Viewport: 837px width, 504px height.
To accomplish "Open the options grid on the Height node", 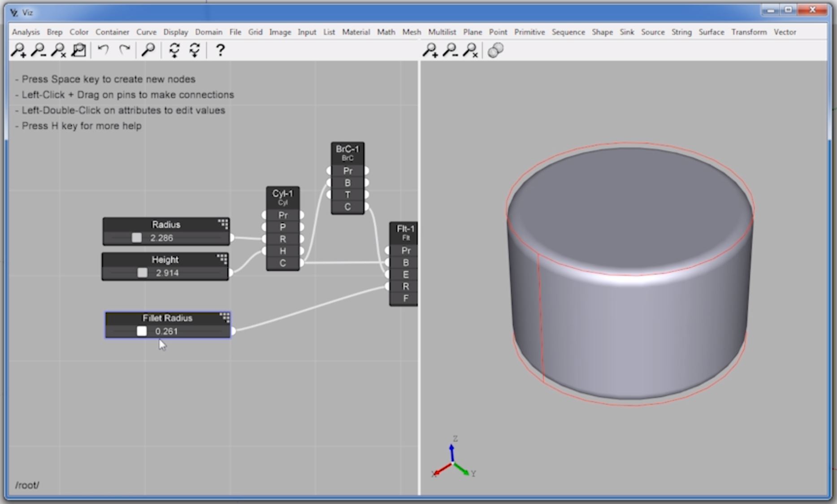I will coord(223,259).
